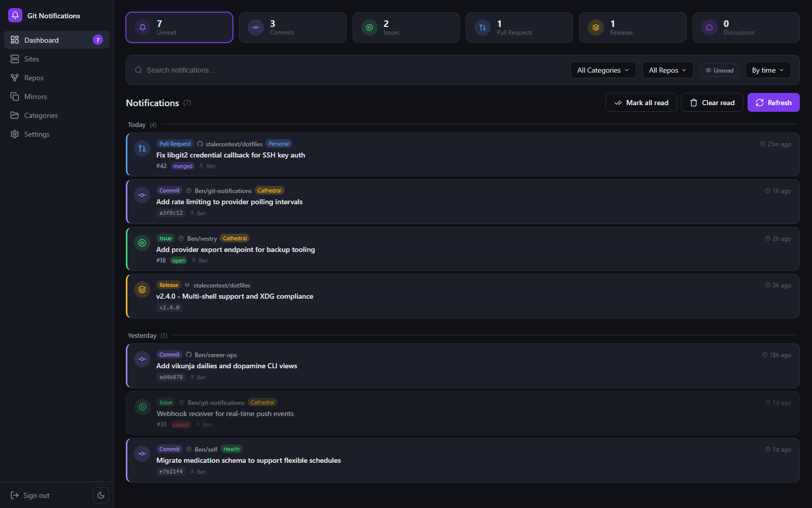The image size is (812, 508).
Task: Select the 7 Unread stat card
Action: [x=179, y=27]
